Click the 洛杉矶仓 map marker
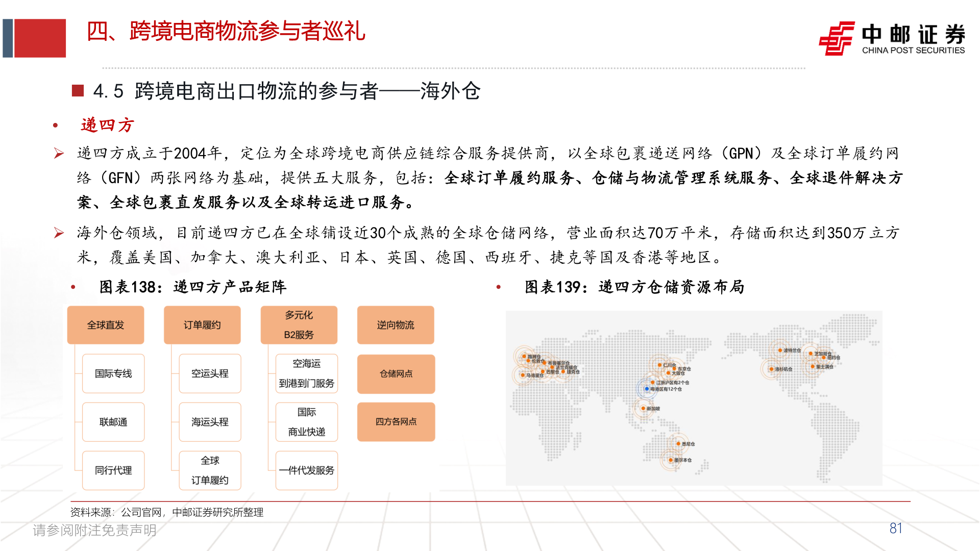The image size is (980, 551). click(x=771, y=369)
